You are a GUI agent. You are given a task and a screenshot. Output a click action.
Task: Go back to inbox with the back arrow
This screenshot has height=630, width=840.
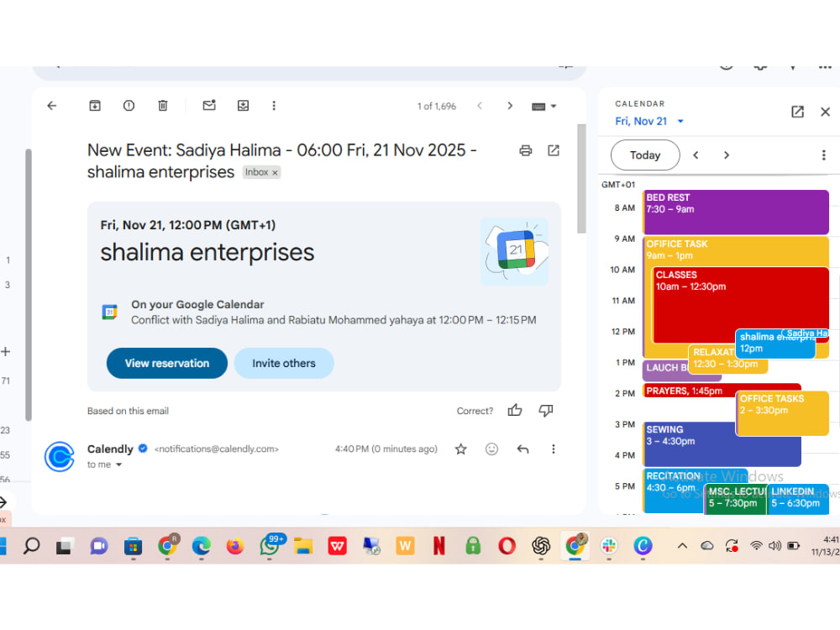51,106
